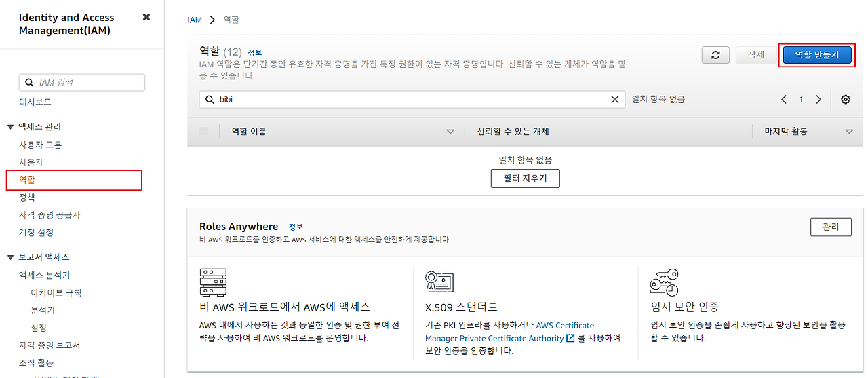
Task: Open 자격 증명 보고서 page
Action: click(50, 345)
